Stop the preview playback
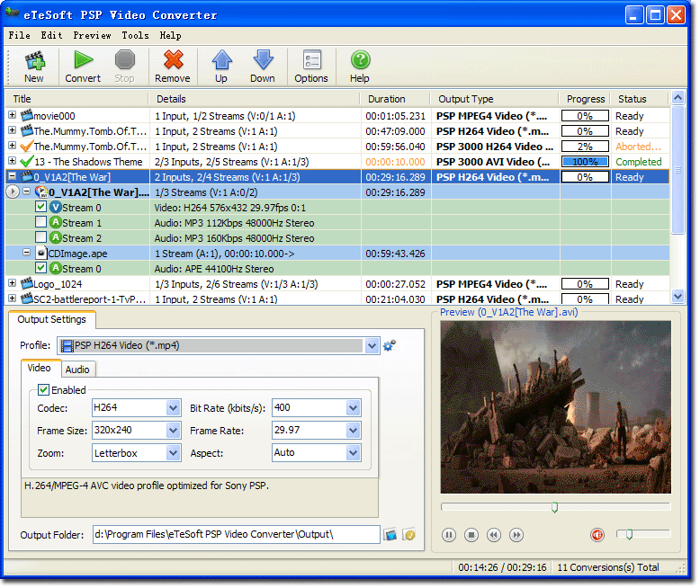700x588 pixels. [471, 535]
